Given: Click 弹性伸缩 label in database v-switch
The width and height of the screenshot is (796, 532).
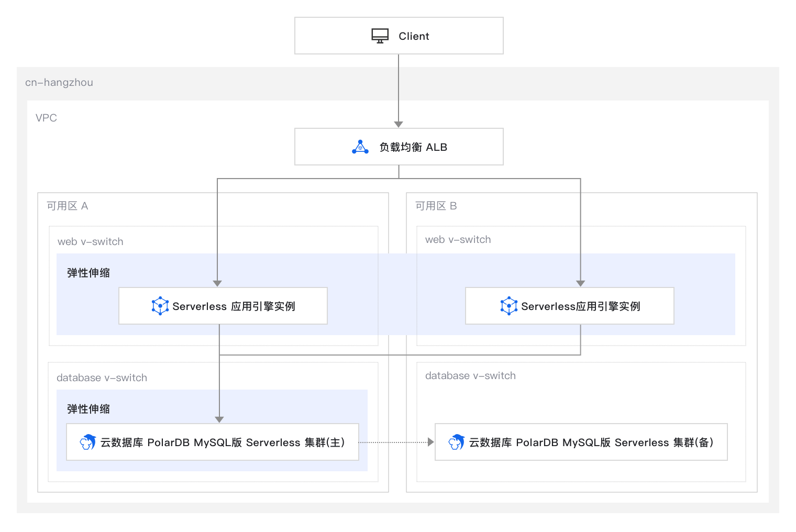Looking at the screenshot, I should coord(89,409).
